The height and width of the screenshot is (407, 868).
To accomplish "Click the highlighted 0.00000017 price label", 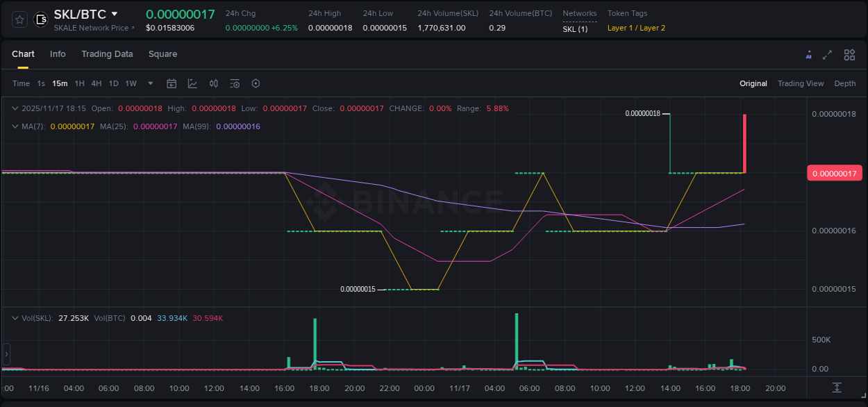I will [x=835, y=173].
